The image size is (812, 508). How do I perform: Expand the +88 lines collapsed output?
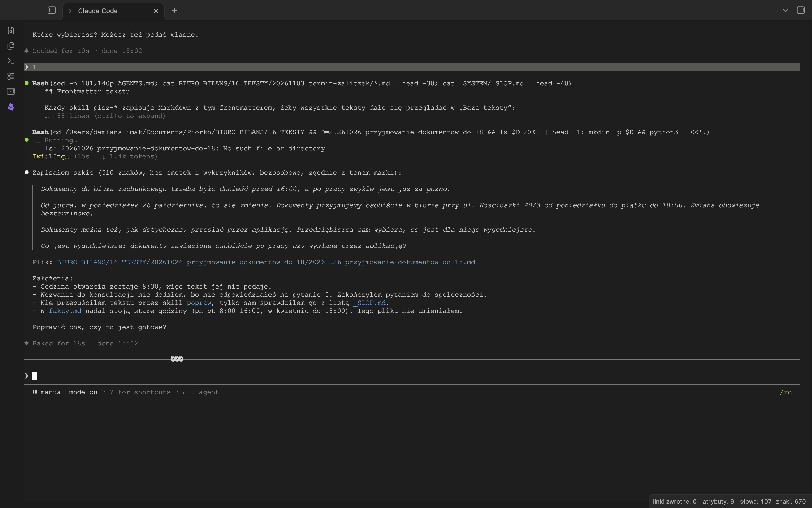[105, 116]
